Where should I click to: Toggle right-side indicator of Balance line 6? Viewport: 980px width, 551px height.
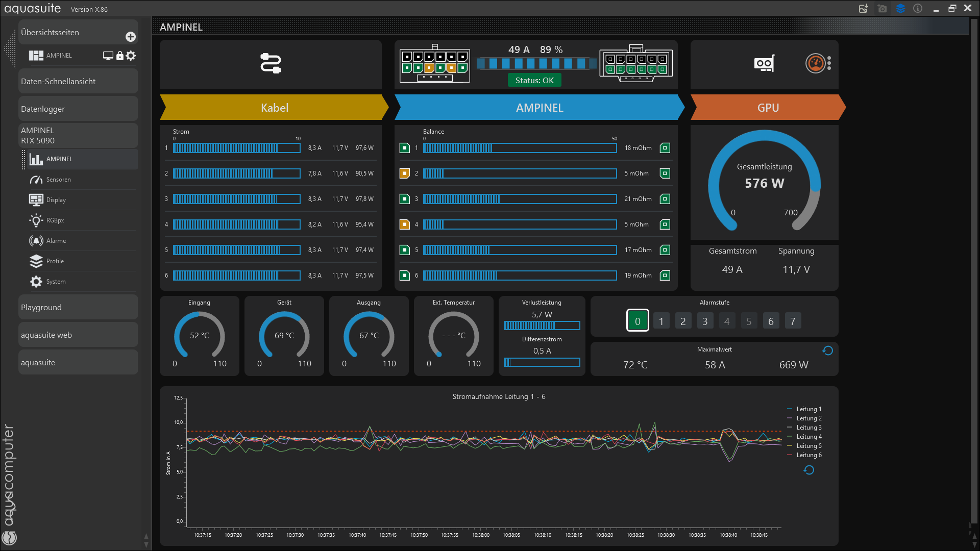[x=665, y=275]
